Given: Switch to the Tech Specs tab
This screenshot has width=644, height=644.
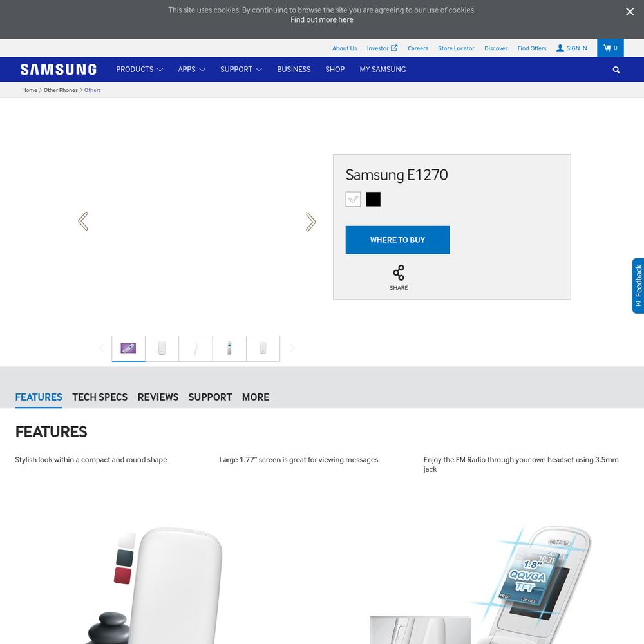Looking at the screenshot, I should [100, 397].
